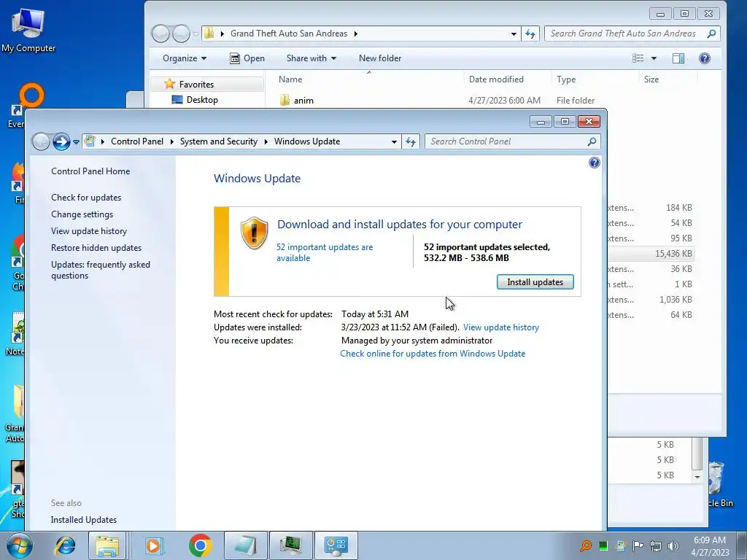The width and height of the screenshot is (747, 560).
Task: Click the orange magnifier tray icon
Action: [x=586, y=546]
